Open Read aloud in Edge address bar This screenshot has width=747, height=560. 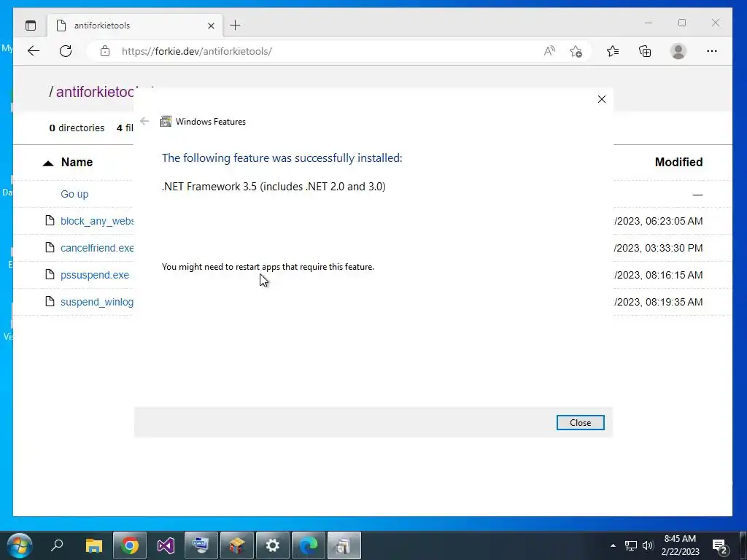[x=549, y=51]
